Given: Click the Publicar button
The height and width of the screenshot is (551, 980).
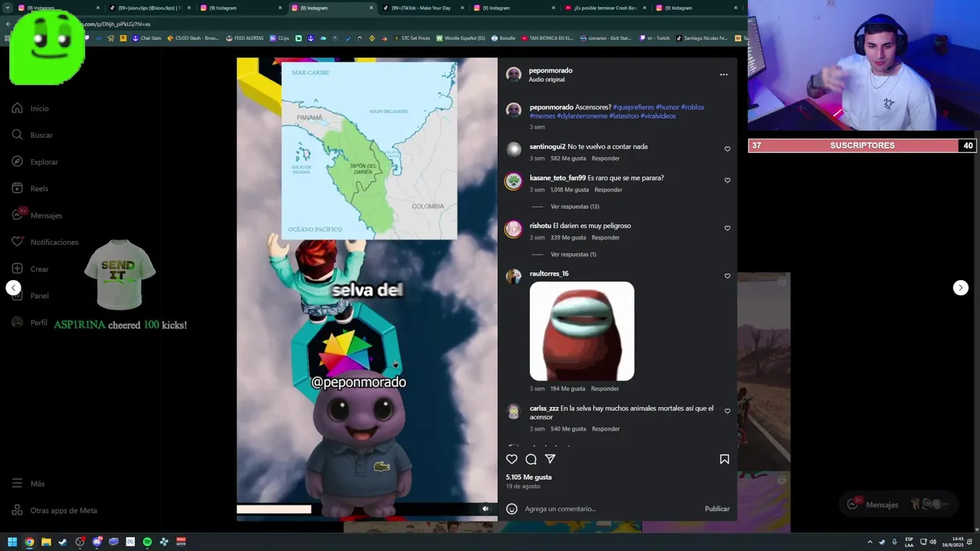Looking at the screenshot, I should coord(717,509).
